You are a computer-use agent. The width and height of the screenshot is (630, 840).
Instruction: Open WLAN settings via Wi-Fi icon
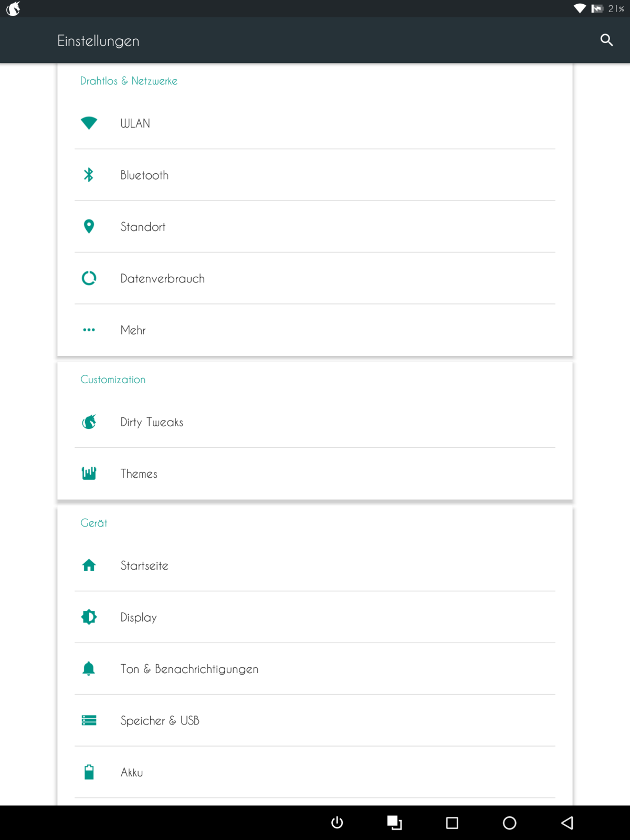click(89, 123)
